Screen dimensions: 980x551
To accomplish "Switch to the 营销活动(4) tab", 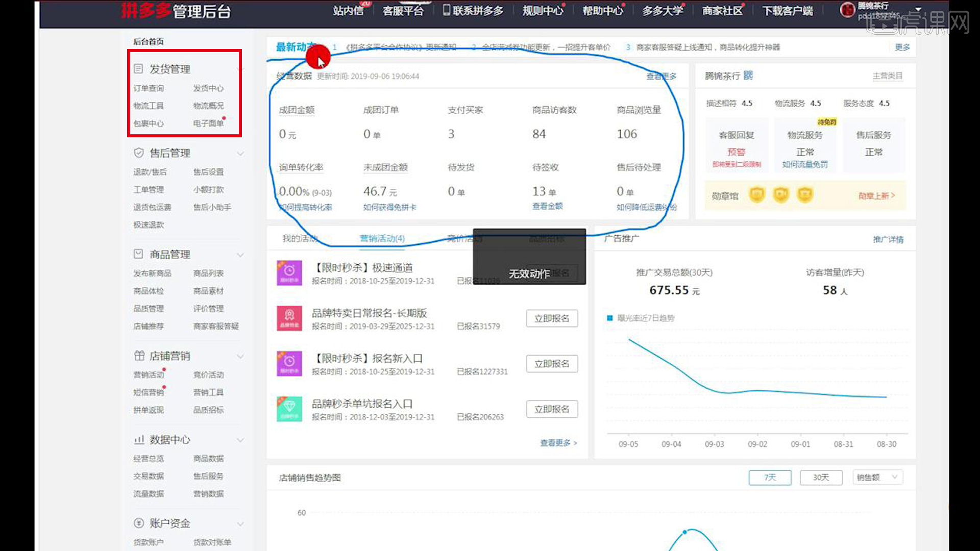I will coord(382,239).
